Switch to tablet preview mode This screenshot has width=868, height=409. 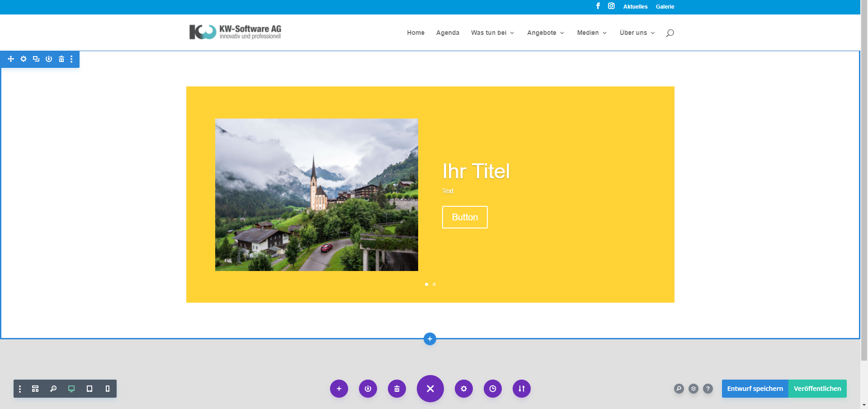(x=90, y=389)
